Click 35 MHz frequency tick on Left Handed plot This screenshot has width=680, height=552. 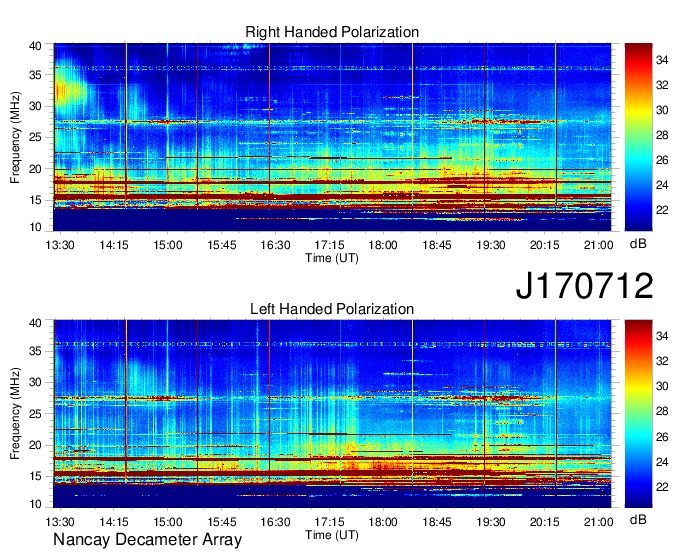click(x=35, y=351)
